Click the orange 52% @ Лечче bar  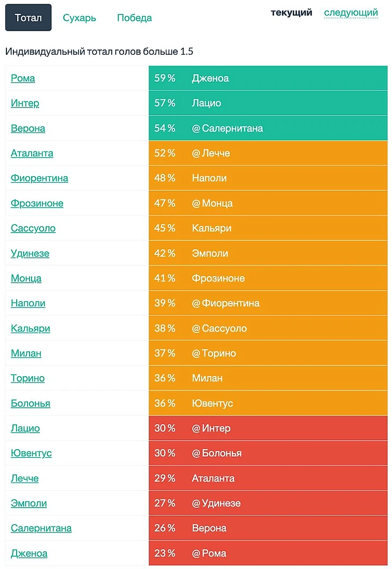pyautogui.click(x=268, y=153)
